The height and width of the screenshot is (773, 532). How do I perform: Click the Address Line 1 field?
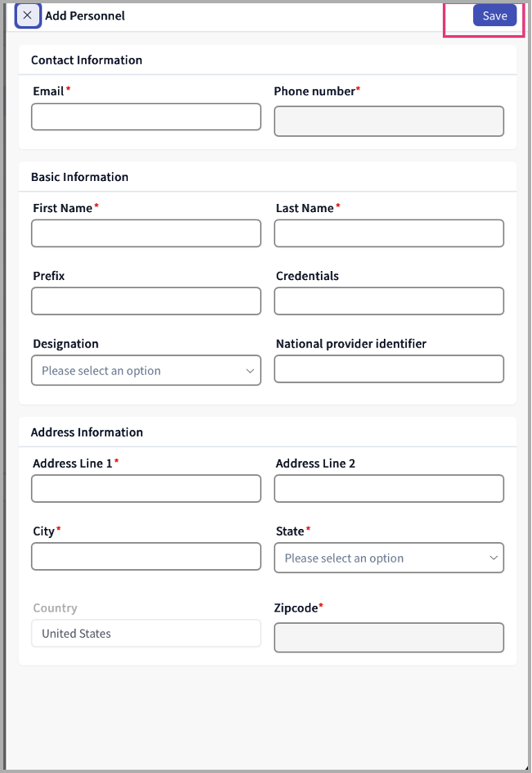(x=146, y=489)
